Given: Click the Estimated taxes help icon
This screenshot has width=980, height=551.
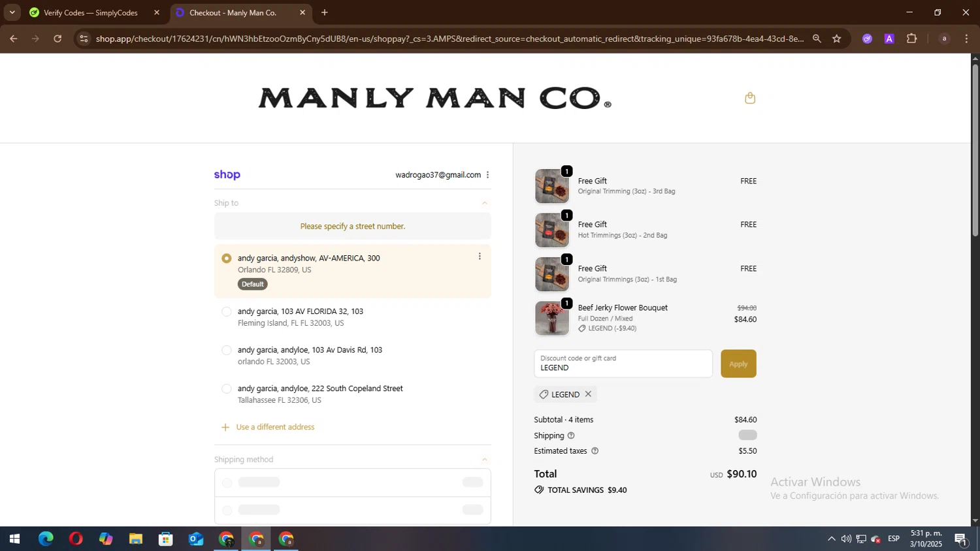Looking at the screenshot, I should (x=595, y=451).
